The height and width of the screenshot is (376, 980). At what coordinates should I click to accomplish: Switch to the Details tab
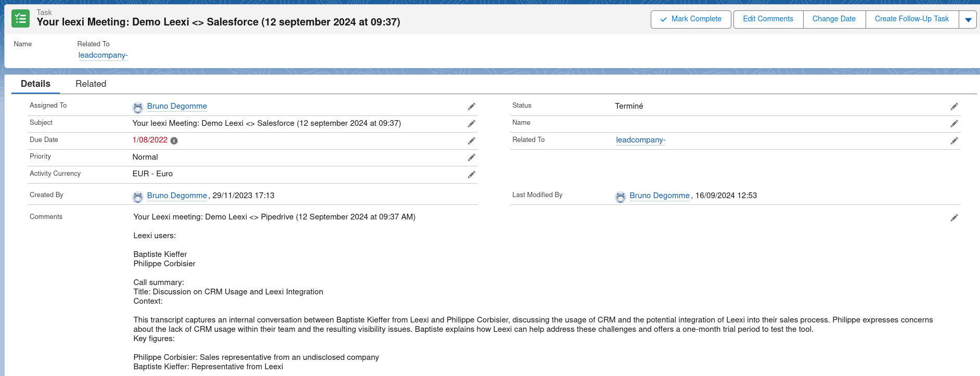[x=35, y=84]
